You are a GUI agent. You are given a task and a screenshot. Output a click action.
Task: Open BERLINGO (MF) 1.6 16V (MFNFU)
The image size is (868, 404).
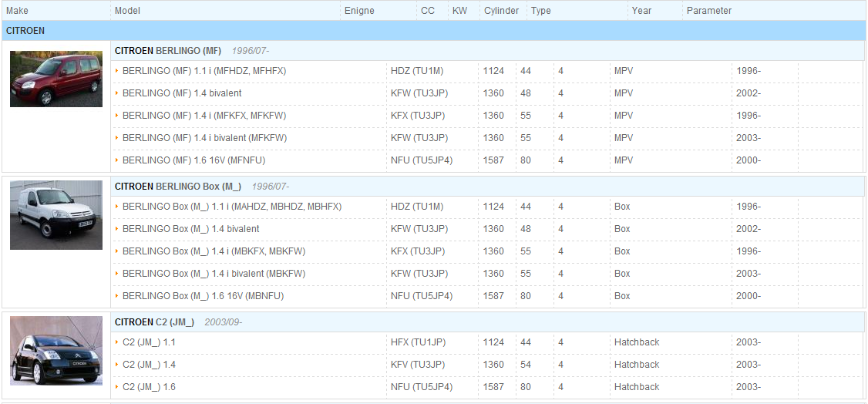[194, 160]
